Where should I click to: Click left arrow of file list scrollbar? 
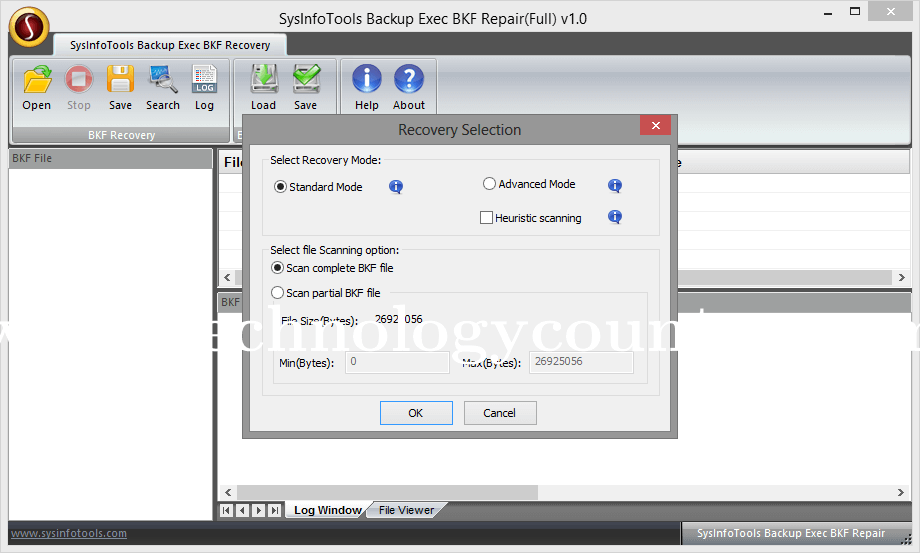(x=228, y=277)
